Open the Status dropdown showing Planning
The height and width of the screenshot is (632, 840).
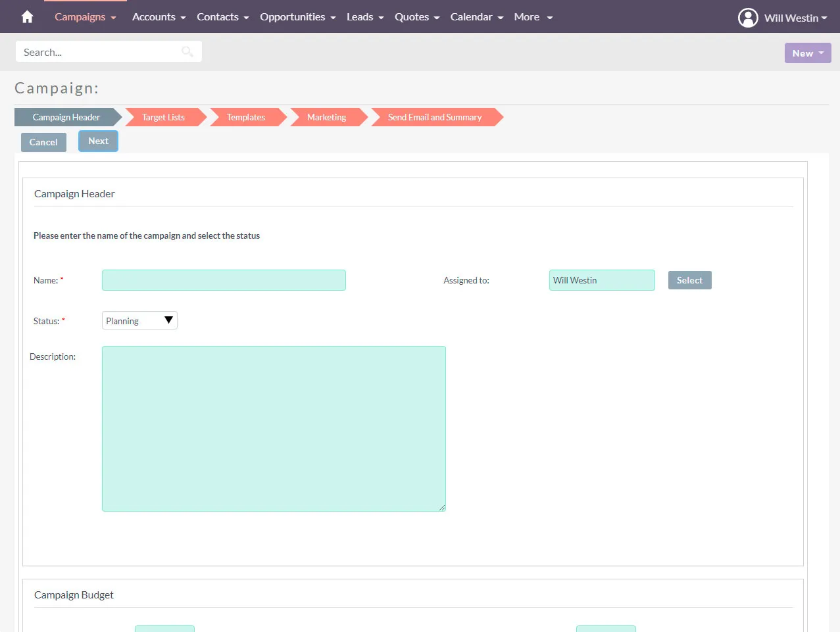(139, 320)
